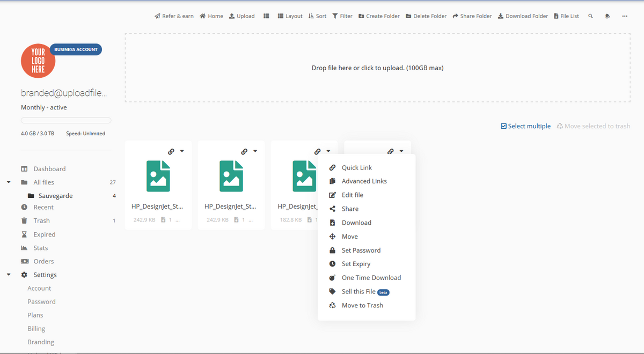Open the Sort options
Viewport: 644px width, 354px height.
(x=318, y=16)
